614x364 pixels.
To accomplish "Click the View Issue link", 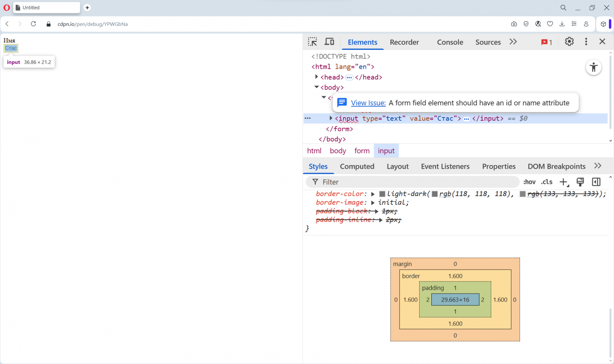I will [x=368, y=103].
